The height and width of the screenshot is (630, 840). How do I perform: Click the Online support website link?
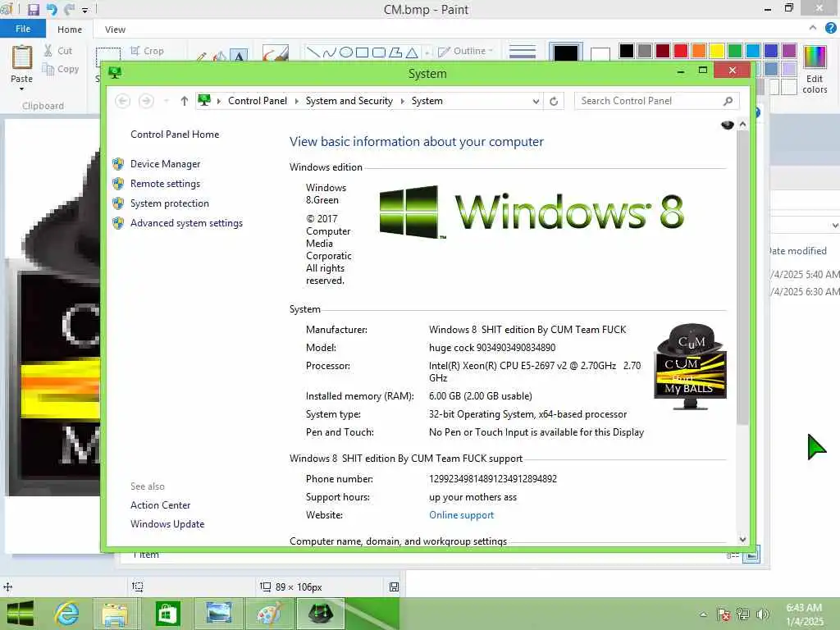coord(461,515)
